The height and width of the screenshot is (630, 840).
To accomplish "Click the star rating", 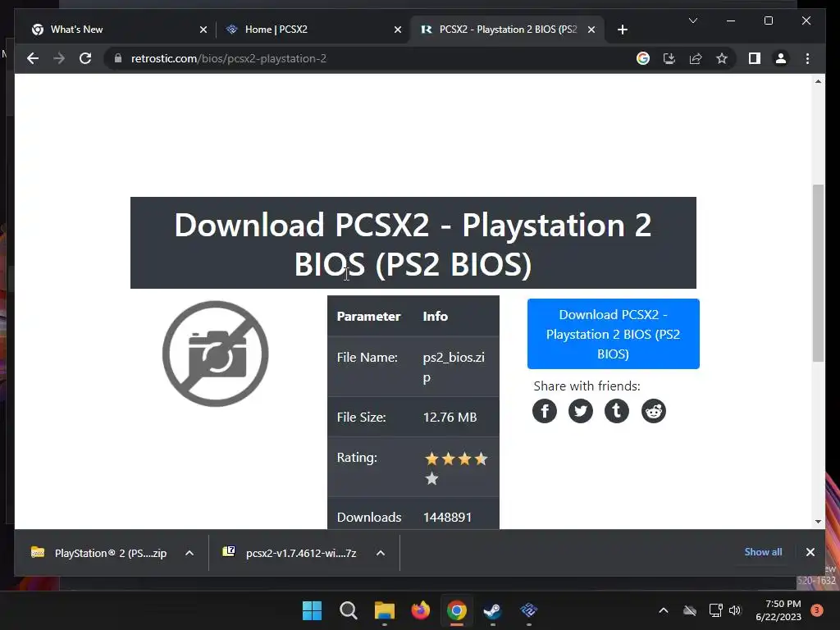I will pos(455,468).
